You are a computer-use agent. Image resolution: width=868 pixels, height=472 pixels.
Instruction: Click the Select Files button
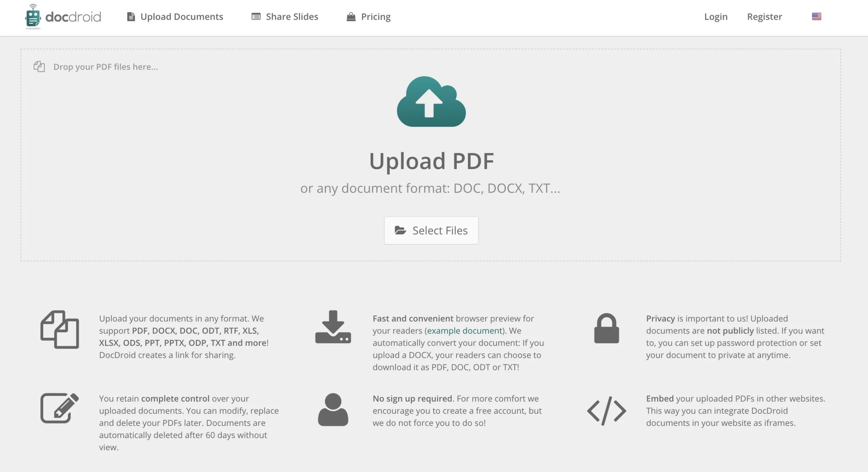tap(431, 230)
